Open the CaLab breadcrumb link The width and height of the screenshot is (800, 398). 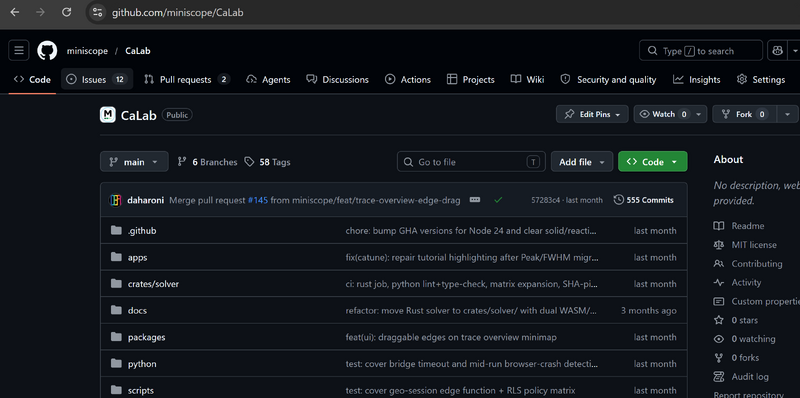point(138,51)
